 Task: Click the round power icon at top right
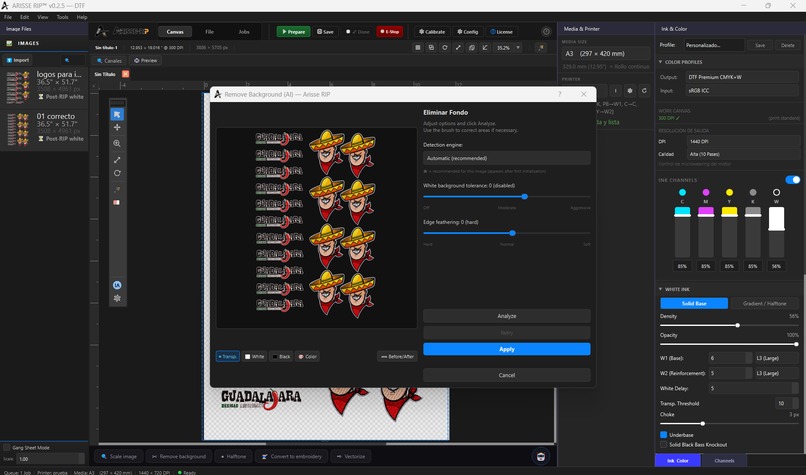[x=546, y=31]
